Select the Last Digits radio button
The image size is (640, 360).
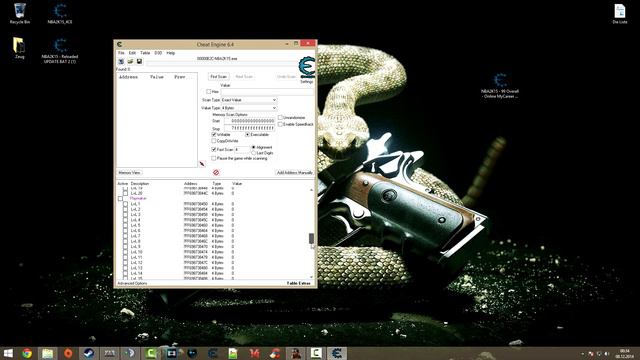[x=253, y=153]
